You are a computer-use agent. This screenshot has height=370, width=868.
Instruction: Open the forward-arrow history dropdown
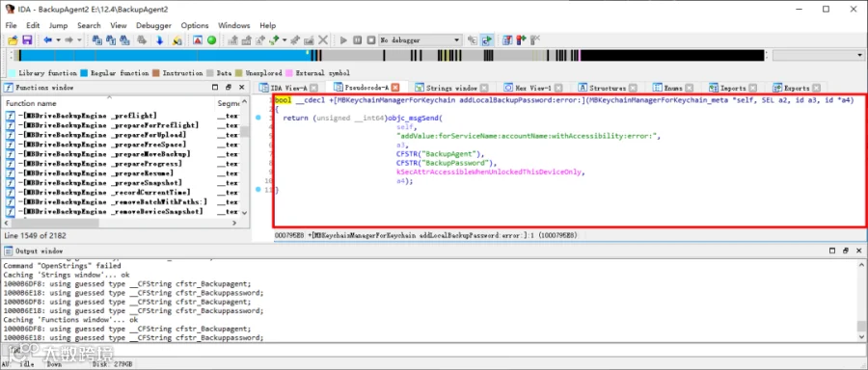click(79, 40)
